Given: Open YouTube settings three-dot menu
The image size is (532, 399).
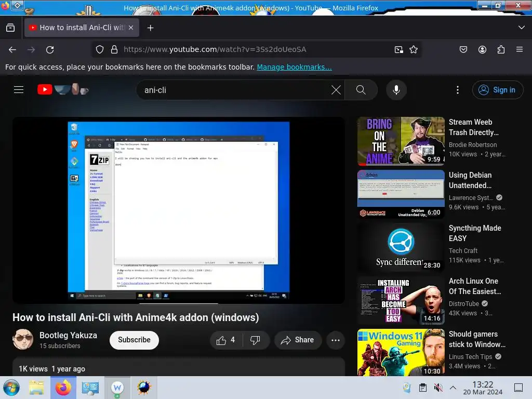Looking at the screenshot, I should tap(458, 90).
